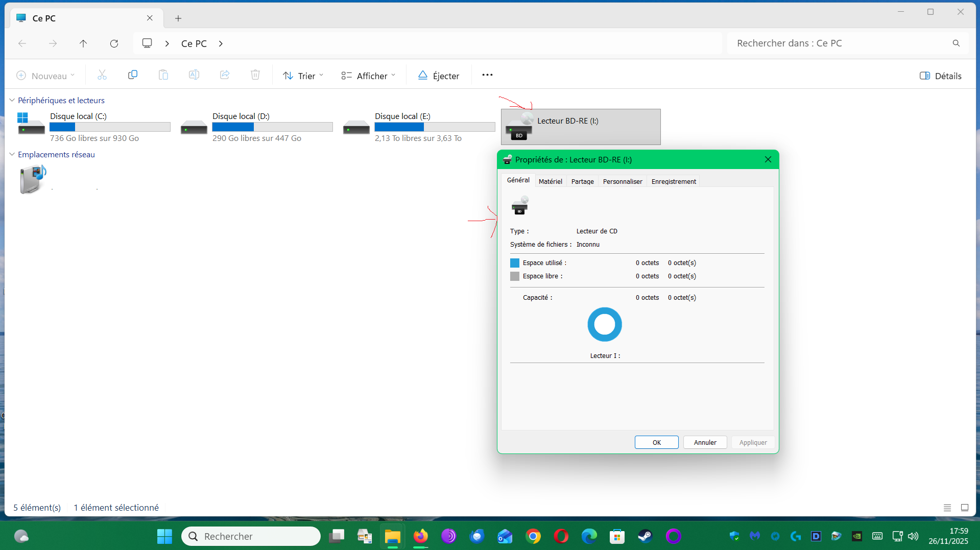This screenshot has width=980, height=550.
Task: Click the Delete trash icon
Action: coord(255,75)
